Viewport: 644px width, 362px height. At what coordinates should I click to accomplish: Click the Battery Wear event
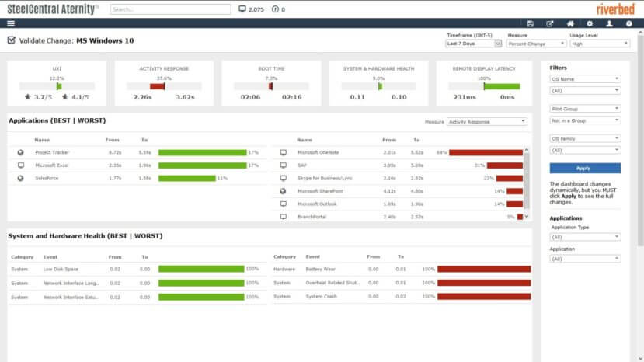click(x=320, y=269)
